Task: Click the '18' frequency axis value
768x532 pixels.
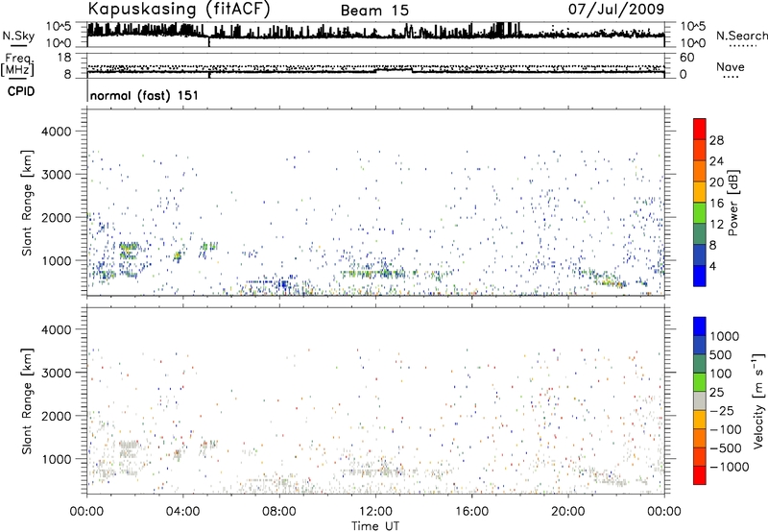Action: (64, 58)
